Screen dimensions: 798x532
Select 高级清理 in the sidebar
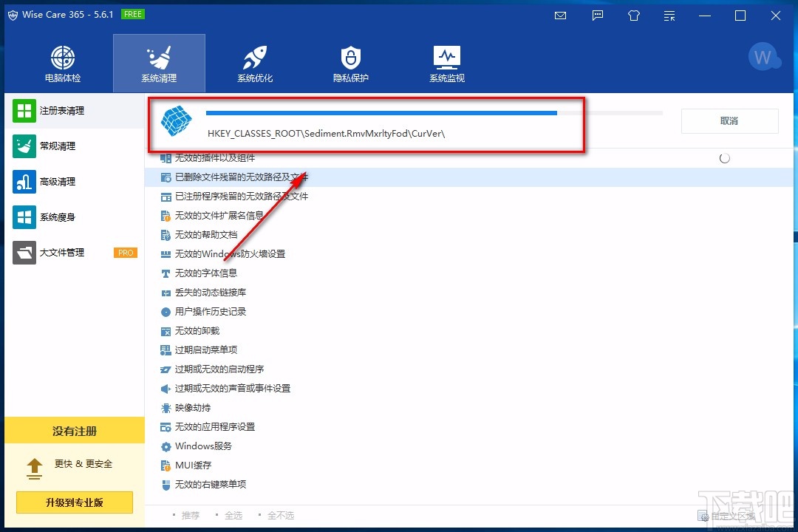tap(75, 182)
